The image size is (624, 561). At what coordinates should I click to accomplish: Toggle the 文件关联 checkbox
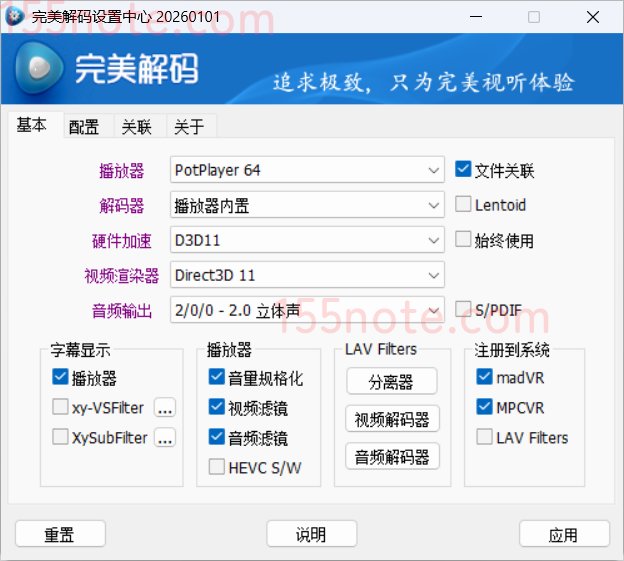point(463,170)
